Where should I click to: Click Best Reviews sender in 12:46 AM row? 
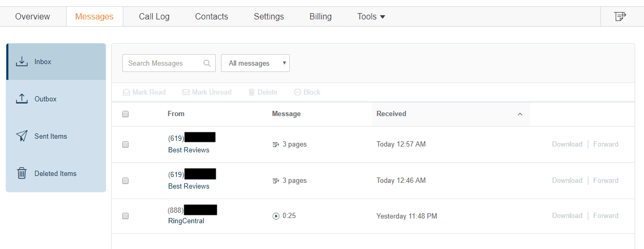click(188, 186)
